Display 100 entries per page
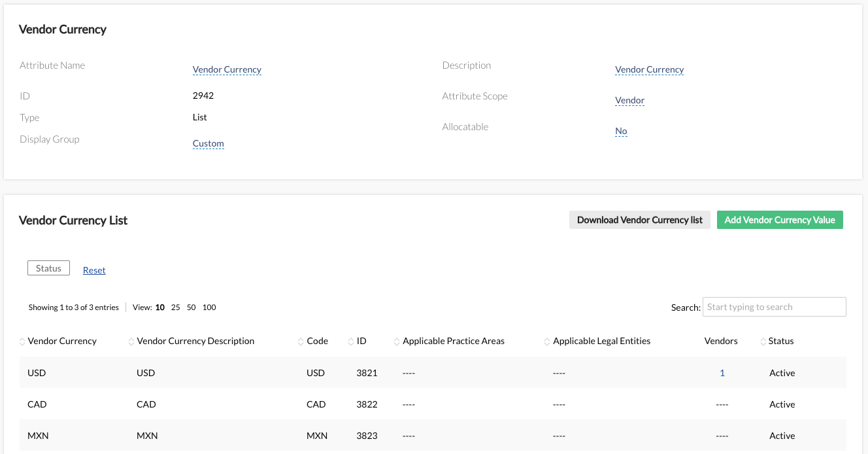The image size is (868, 454). [x=209, y=307]
